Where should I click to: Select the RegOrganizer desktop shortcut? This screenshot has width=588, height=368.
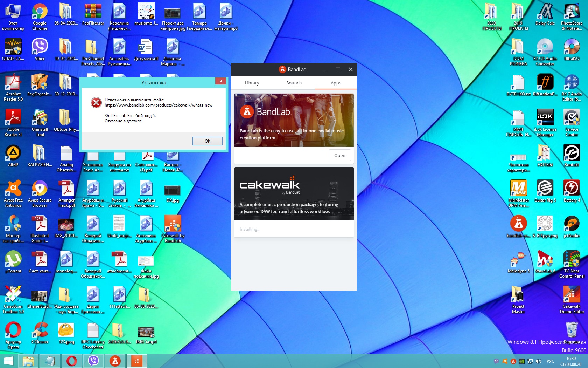(40, 85)
